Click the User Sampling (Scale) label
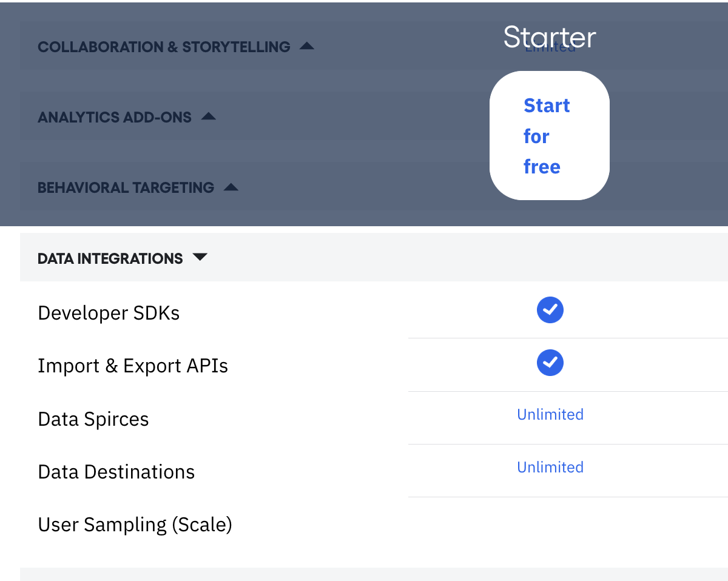Screen dimensions: 728x581 click(135, 525)
